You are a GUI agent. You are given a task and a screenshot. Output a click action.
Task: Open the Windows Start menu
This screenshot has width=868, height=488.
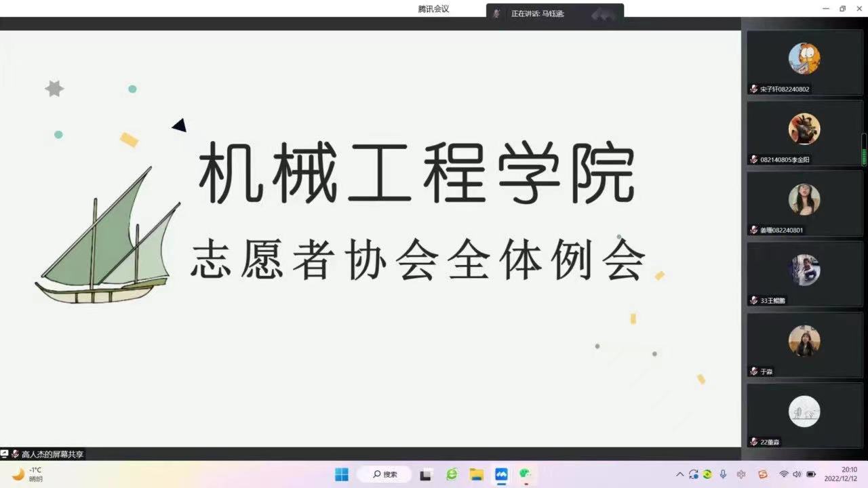coord(342,474)
